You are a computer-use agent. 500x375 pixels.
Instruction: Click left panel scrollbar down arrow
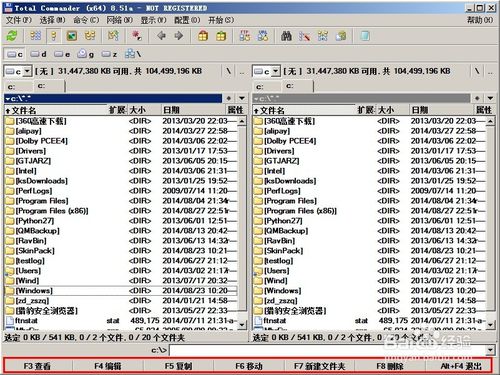click(242, 324)
